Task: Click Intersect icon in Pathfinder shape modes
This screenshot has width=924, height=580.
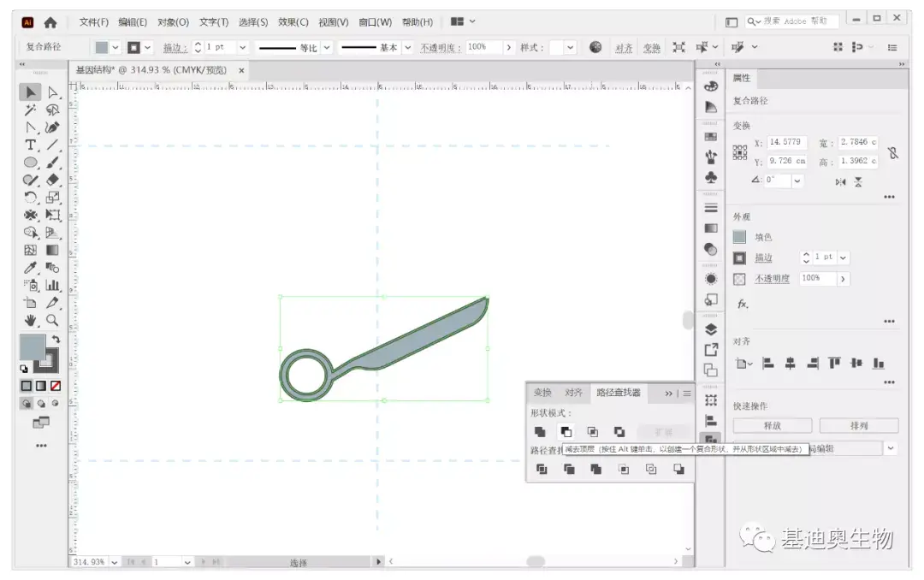Action: pos(592,431)
